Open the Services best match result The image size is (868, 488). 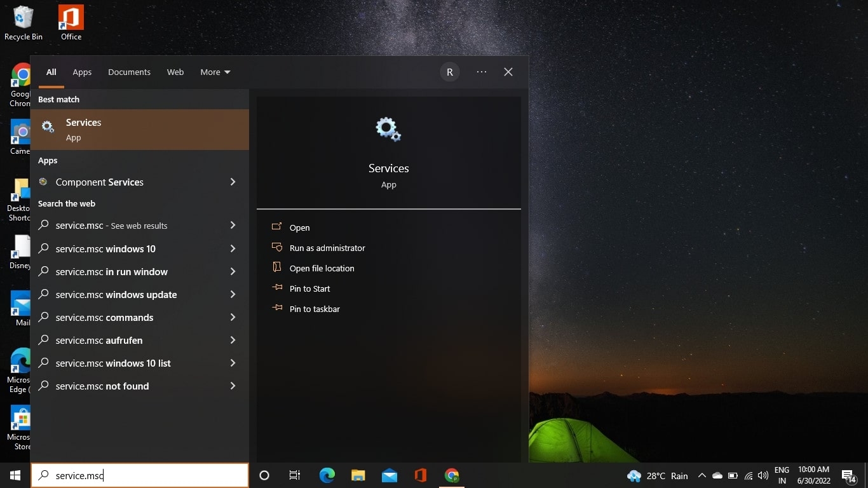[x=140, y=130]
